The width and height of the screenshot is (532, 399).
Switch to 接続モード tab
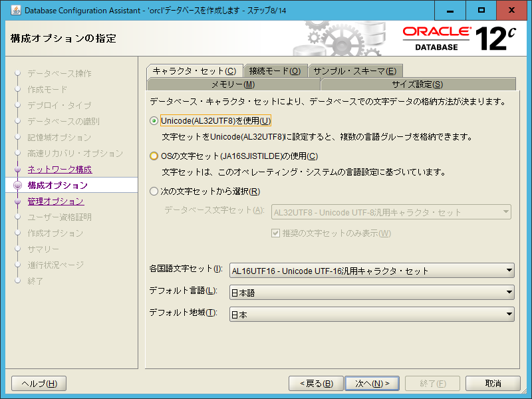tap(275, 71)
